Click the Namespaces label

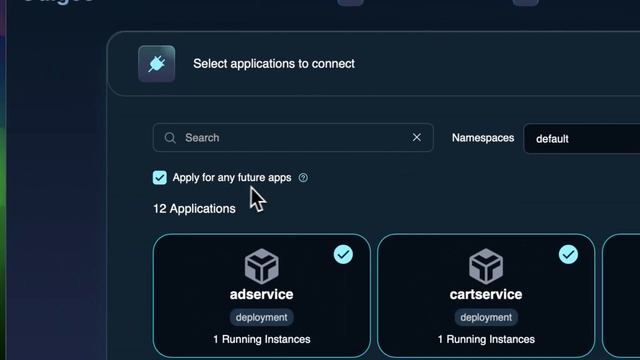(483, 138)
